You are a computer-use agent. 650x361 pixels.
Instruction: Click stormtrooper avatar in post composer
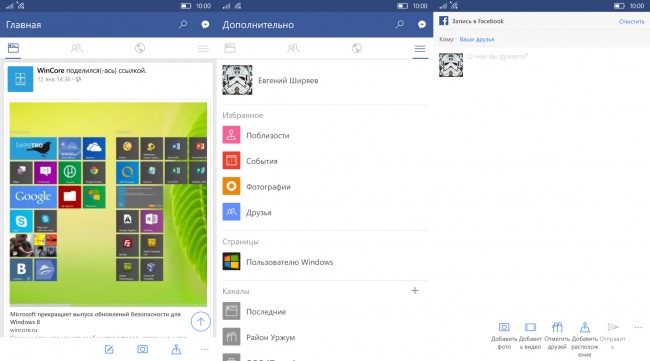451,65
